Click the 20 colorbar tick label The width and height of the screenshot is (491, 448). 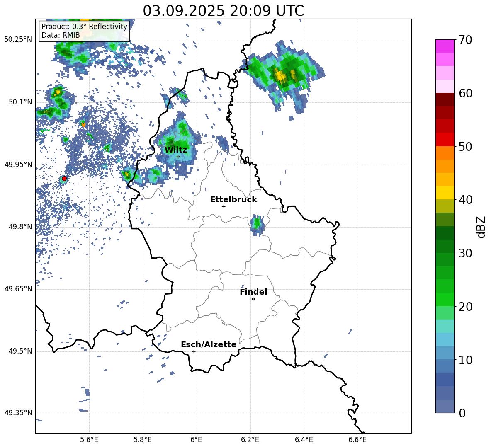pyautogui.click(x=465, y=306)
